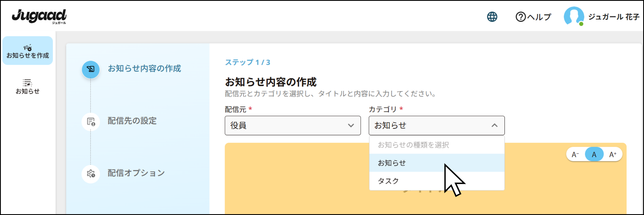Select the お知らせの種類を選択 placeholder option

413,145
